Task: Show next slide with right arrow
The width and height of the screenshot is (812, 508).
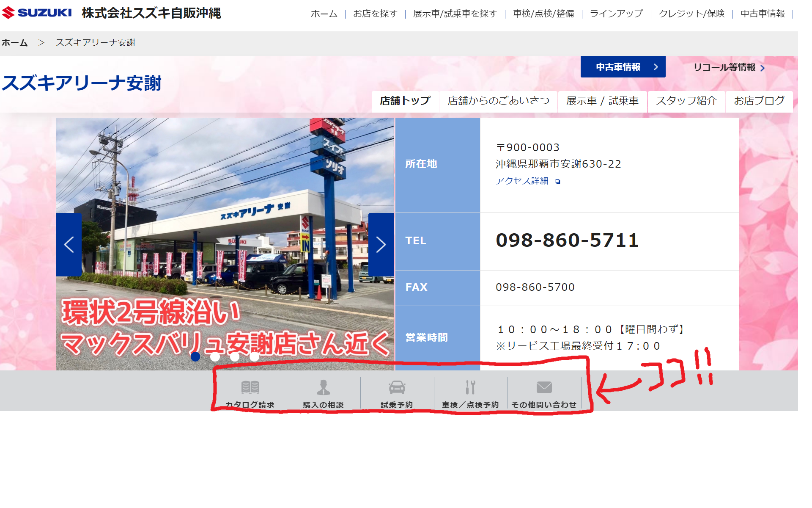Action: (381, 245)
